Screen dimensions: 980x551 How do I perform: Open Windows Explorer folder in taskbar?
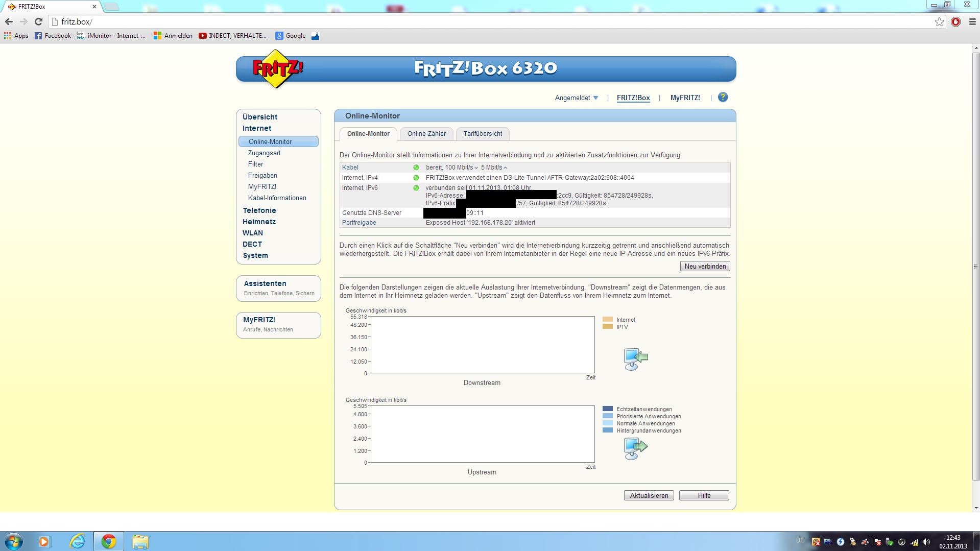[140, 541]
